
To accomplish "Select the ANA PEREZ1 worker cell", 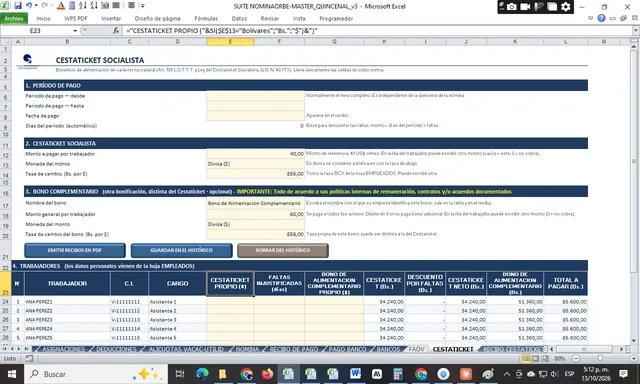I will tap(67, 302).
